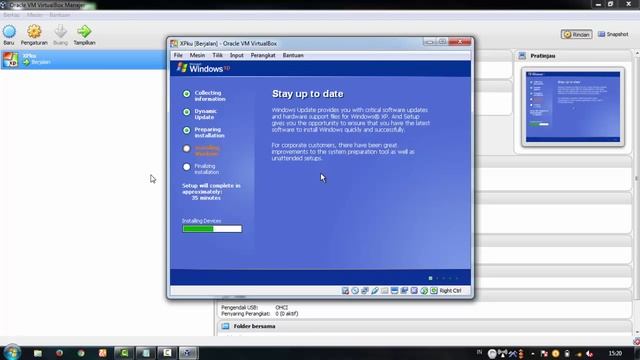Switch to VirtualBox taskbar button
640x360 pixels.
pyautogui.click(x=188, y=353)
